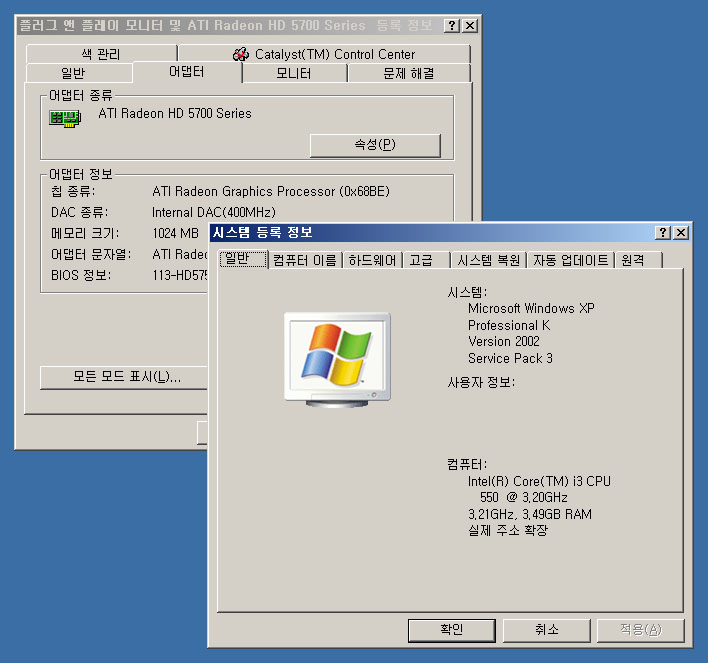Click the 어댑터 문자열 label
Screen dimensions: 708x663
tap(91, 254)
